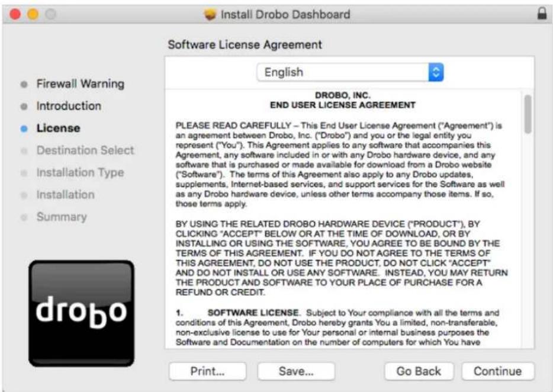Click the yellow minimize window button
553x392 pixels.
click(x=33, y=14)
